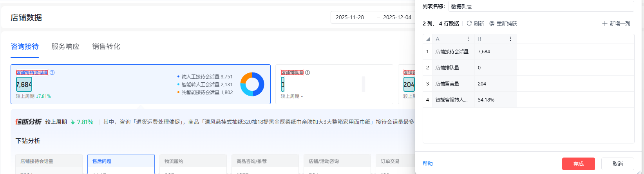The height and width of the screenshot is (174, 644).
Task: Click the refresh icon beside 刷新
Action: click(469, 24)
